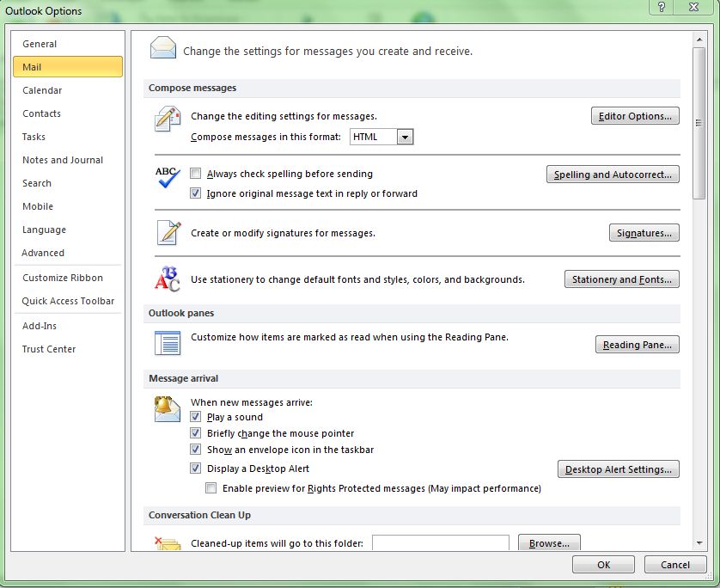
Task: Click the stationery ABC fonts icon
Action: [168, 279]
